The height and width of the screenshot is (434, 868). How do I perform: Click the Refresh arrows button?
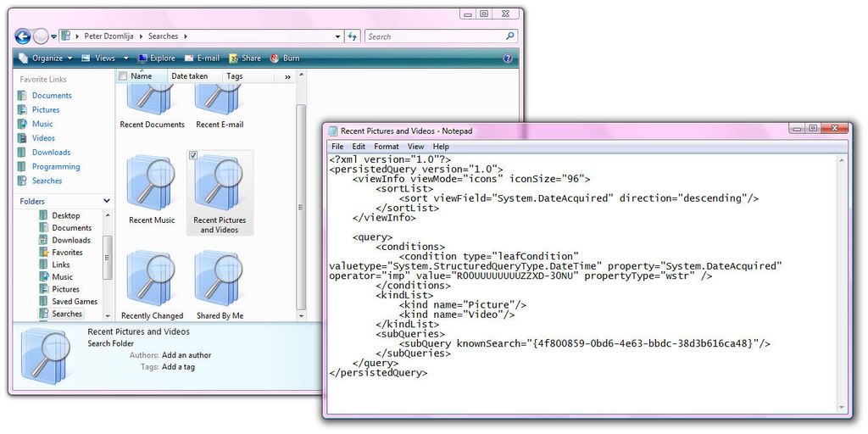click(x=353, y=36)
